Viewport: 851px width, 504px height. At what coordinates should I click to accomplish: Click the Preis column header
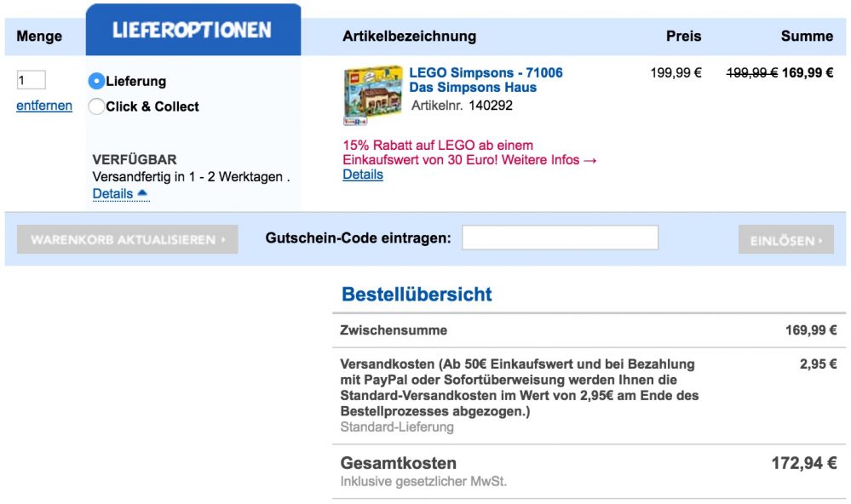pos(683,36)
